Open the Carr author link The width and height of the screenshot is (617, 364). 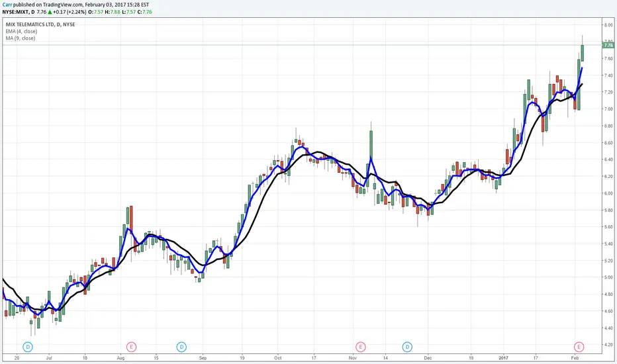coord(7,5)
